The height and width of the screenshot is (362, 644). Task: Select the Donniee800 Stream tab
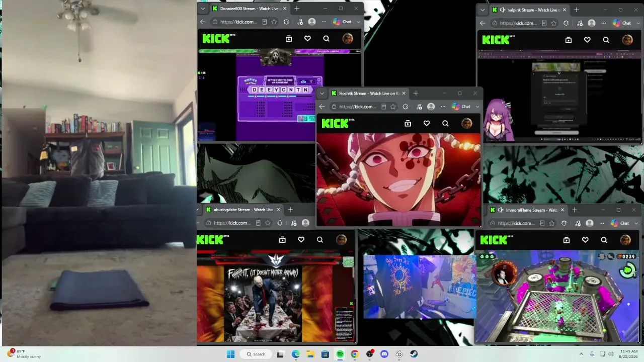[250, 9]
